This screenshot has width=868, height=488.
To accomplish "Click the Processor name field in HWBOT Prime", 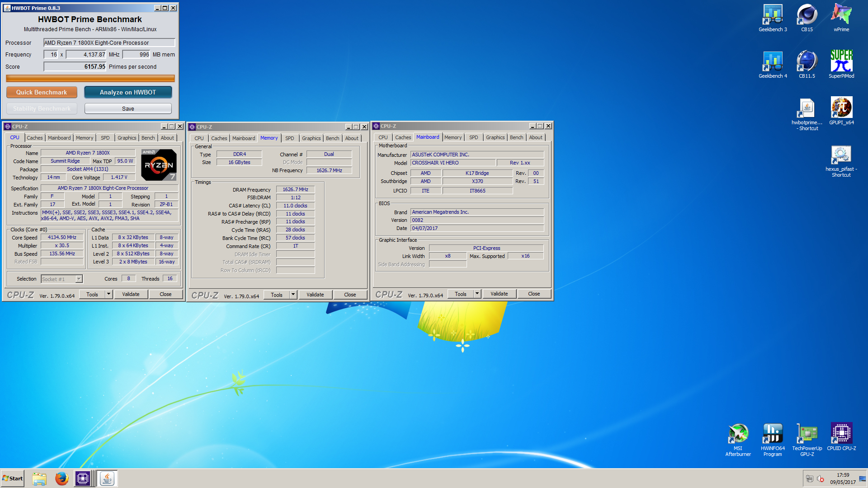I will click(x=109, y=42).
